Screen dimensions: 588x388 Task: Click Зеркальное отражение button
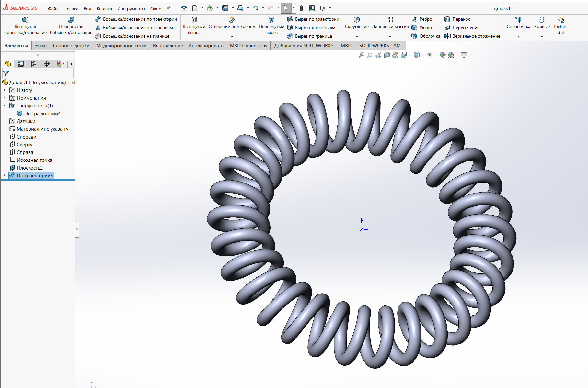[x=472, y=36]
